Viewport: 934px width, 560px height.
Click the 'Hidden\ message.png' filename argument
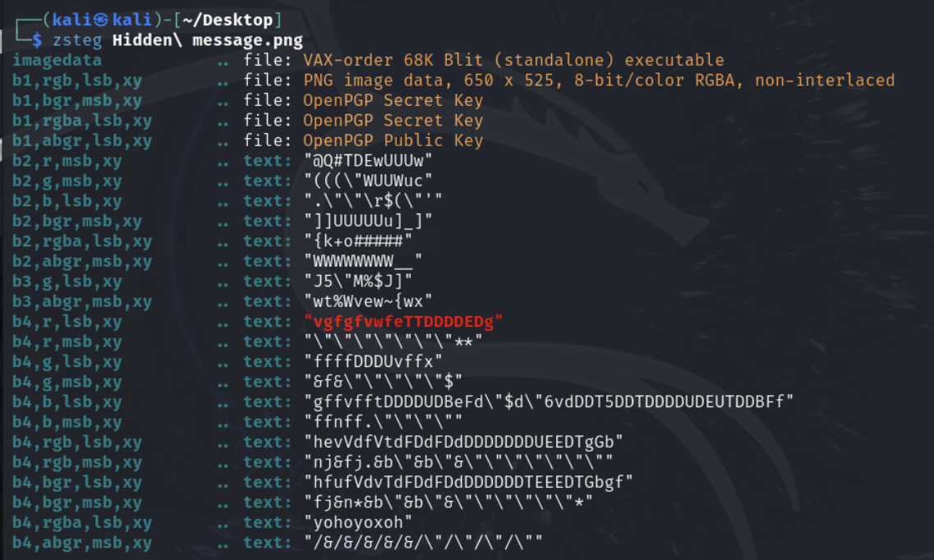pos(208,39)
